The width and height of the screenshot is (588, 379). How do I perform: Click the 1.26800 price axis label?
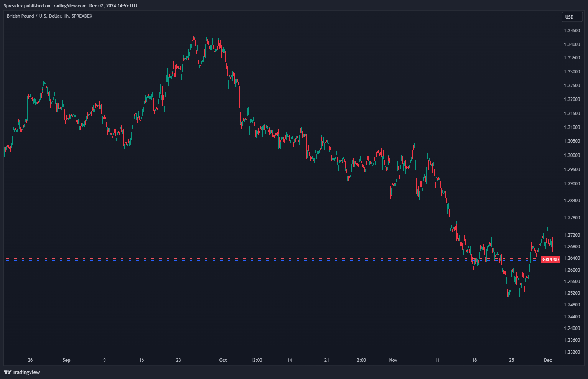click(572, 247)
